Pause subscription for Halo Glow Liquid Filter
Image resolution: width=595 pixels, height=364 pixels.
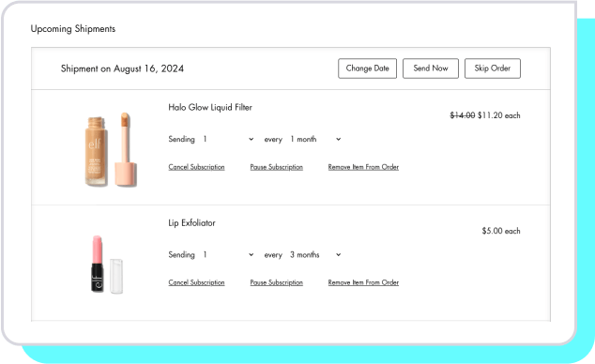276,167
